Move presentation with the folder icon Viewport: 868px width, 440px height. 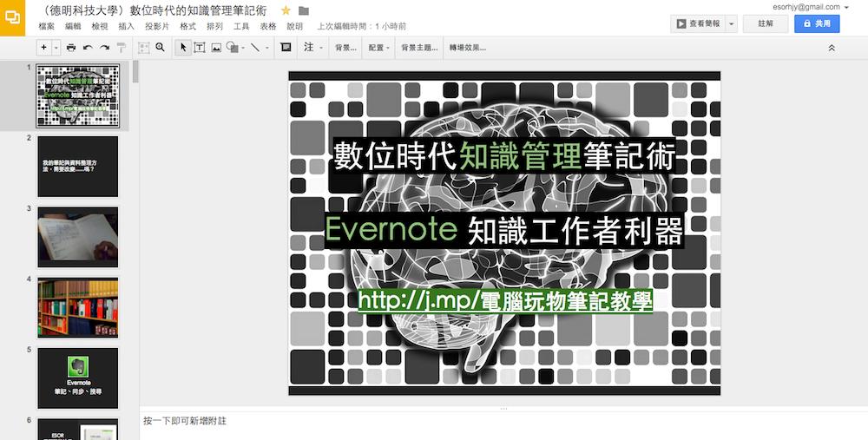[303, 10]
